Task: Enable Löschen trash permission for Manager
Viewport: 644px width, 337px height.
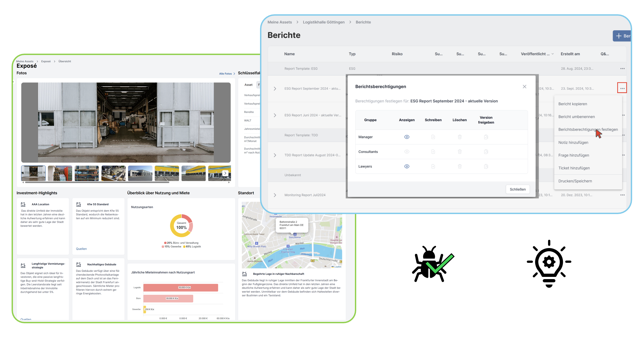Action: point(460,137)
